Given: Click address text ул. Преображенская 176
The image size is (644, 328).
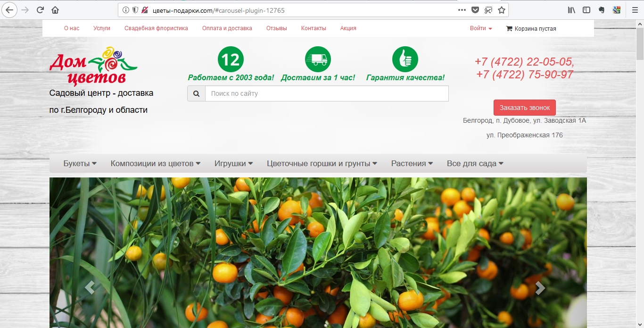Looking at the screenshot, I should coord(525,135).
